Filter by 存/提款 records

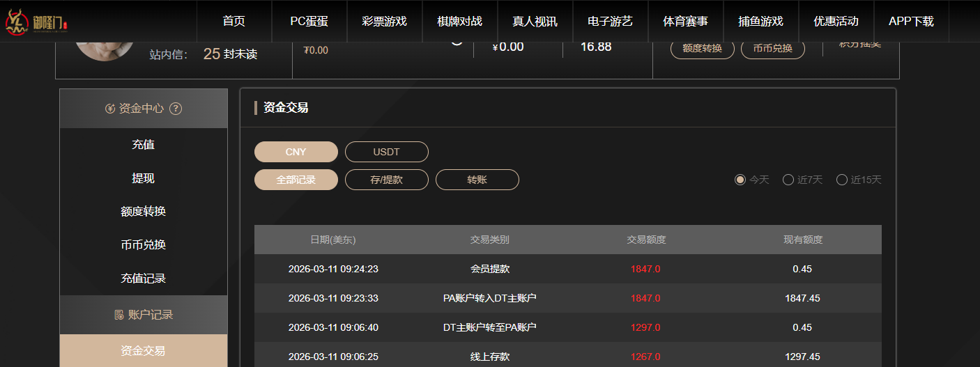(387, 180)
